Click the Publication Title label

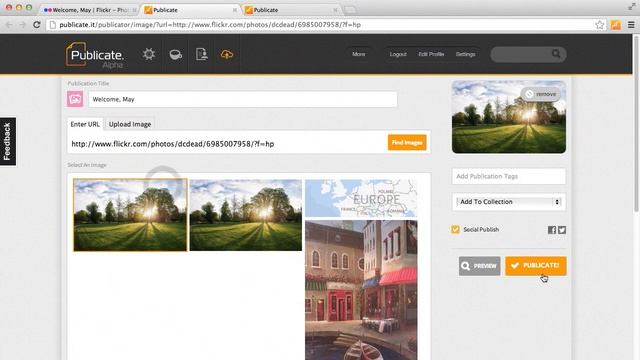point(88,83)
